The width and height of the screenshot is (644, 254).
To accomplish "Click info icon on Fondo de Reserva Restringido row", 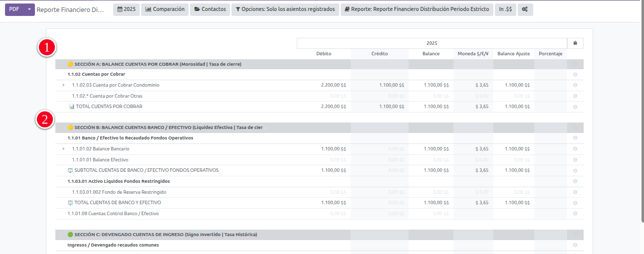I will [x=575, y=192].
